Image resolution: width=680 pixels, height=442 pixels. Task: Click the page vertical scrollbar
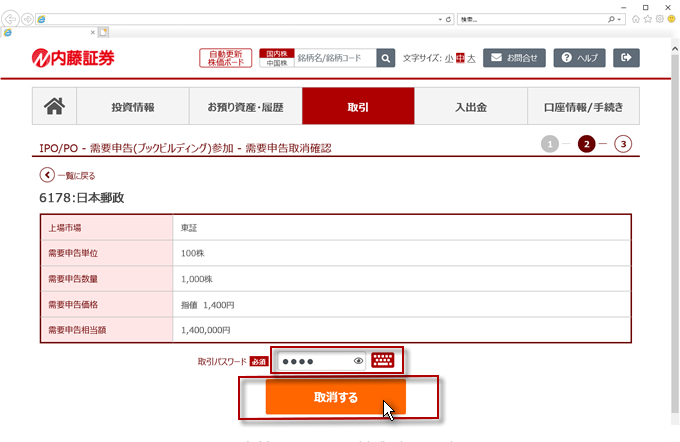(x=675, y=234)
